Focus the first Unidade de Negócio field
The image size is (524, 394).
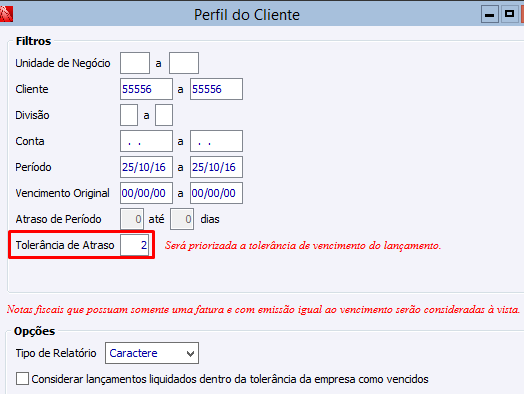coord(135,63)
